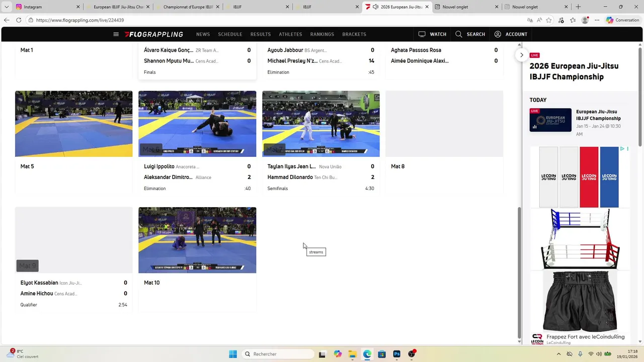This screenshot has width=644, height=362.
Task: Open the Mat 6 stream thumbnail
Action: [x=197, y=124]
